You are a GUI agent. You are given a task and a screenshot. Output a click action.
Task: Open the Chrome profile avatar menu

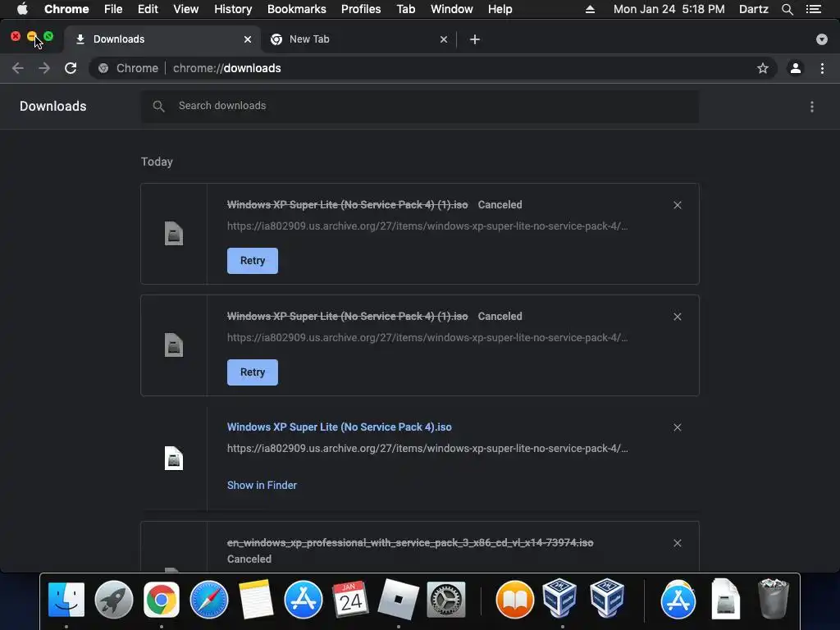pos(796,68)
